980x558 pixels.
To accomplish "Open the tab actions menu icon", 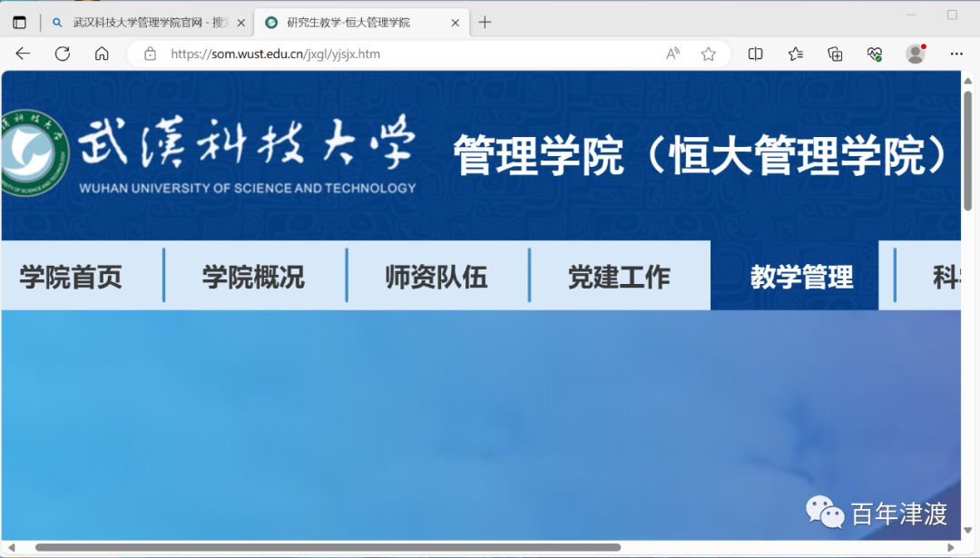I will (19, 23).
